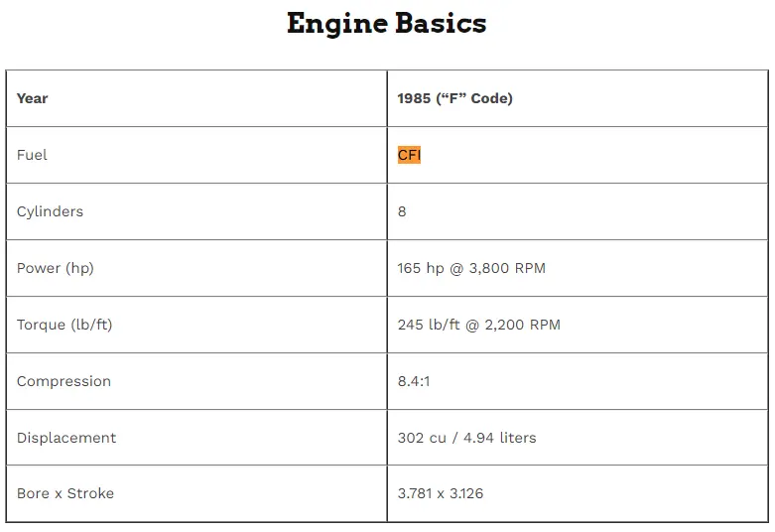Select the 302 cu / 4.94 liters cell
This screenshot has width=775, height=532.
578,438
